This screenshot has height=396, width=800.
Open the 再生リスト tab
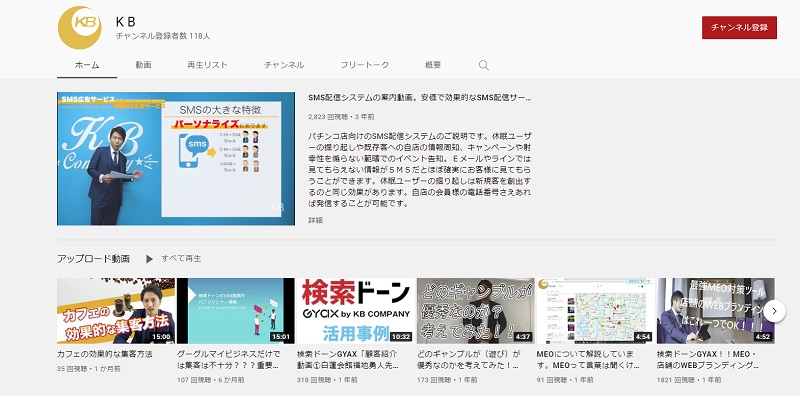[208, 65]
